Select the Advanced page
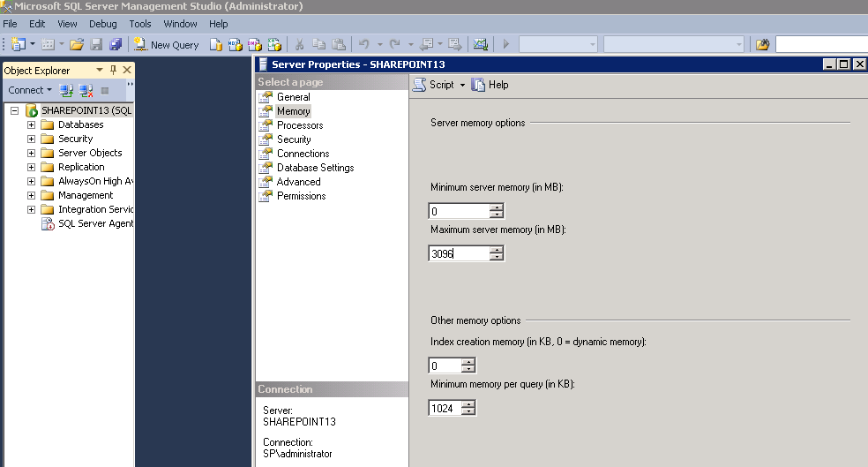868x467 pixels. tap(299, 182)
